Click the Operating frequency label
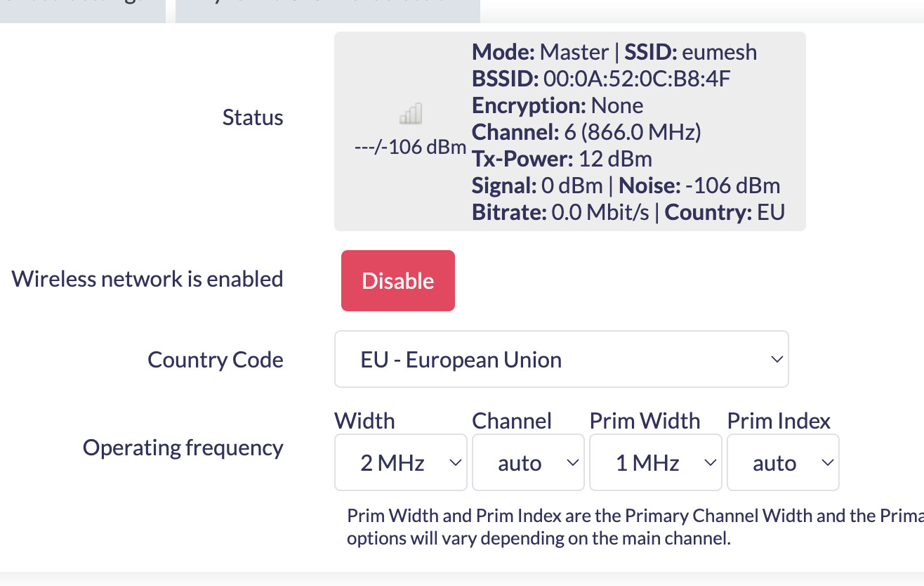The width and height of the screenshot is (924, 586). click(183, 448)
